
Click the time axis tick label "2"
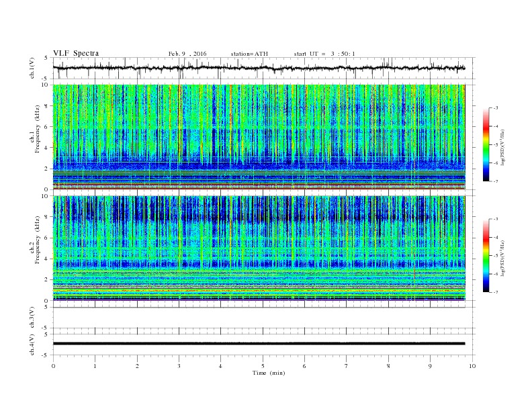coord(137,366)
